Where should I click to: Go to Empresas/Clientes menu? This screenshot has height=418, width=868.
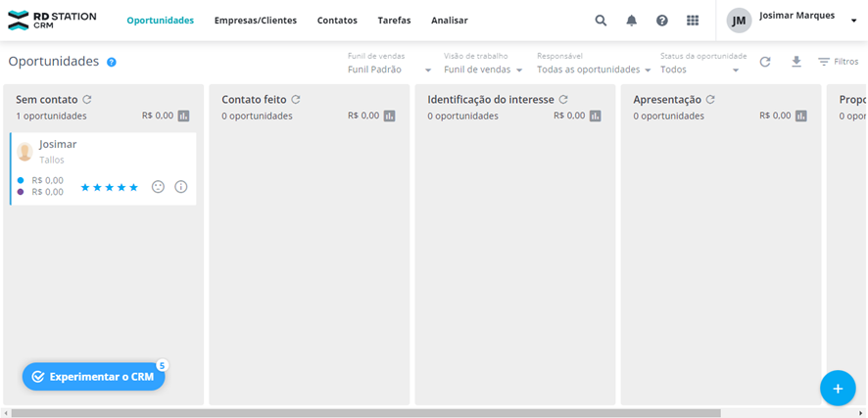tap(256, 21)
